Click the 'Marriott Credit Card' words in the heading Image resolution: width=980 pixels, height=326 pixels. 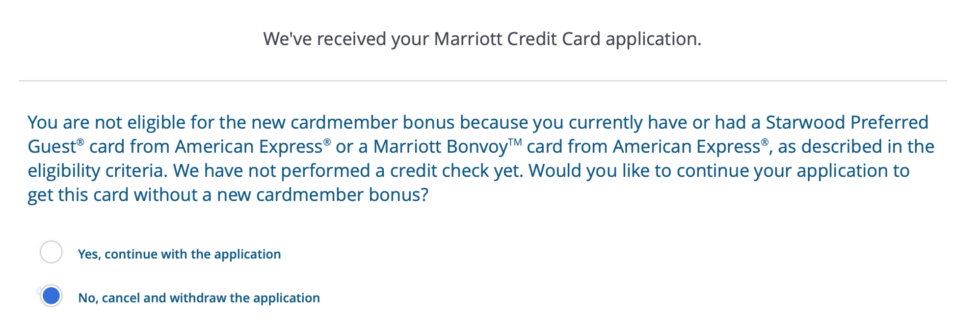(517, 39)
